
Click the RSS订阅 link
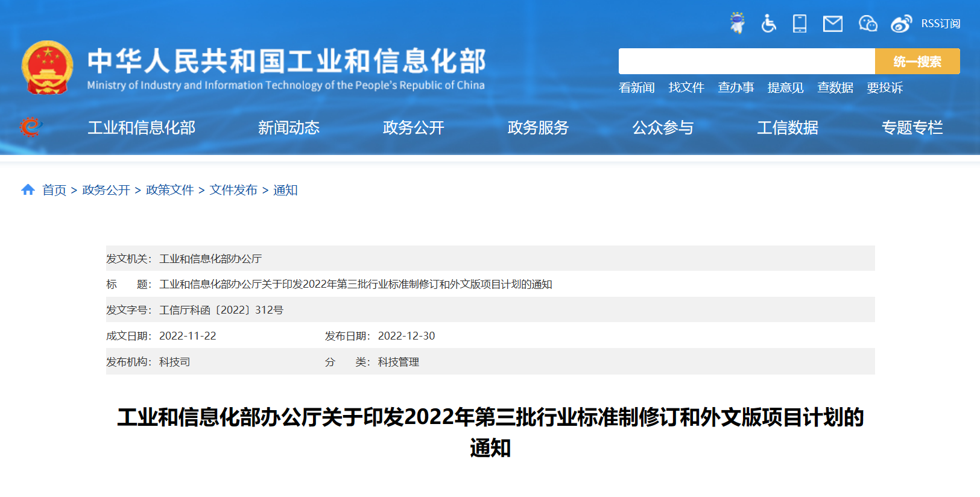pyautogui.click(x=940, y=24)
